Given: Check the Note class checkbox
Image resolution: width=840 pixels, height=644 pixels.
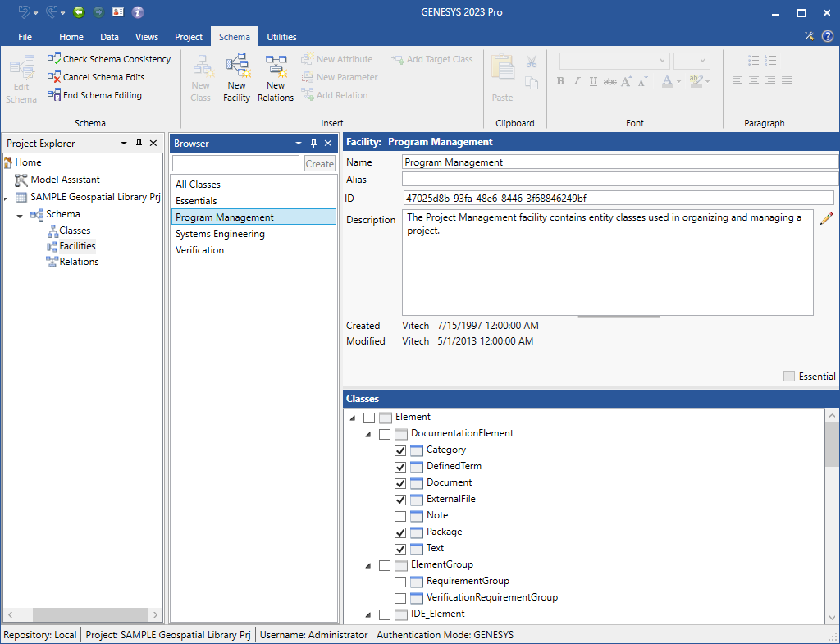Looking at the screenshot, I should [x=400, y=516].
